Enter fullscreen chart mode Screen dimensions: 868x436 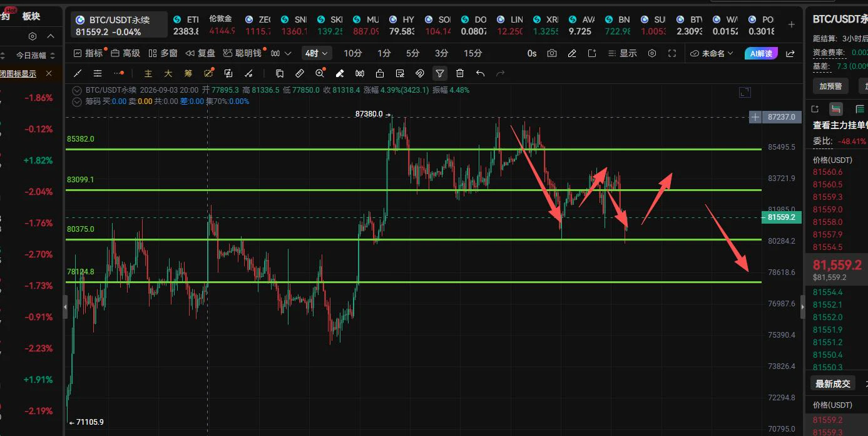point(672,53)
